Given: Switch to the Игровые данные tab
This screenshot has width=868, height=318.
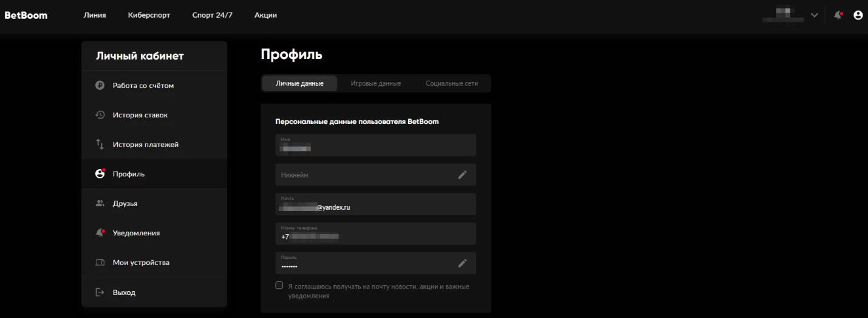Looking at the screenshot, I should click(x=375, y=83).
